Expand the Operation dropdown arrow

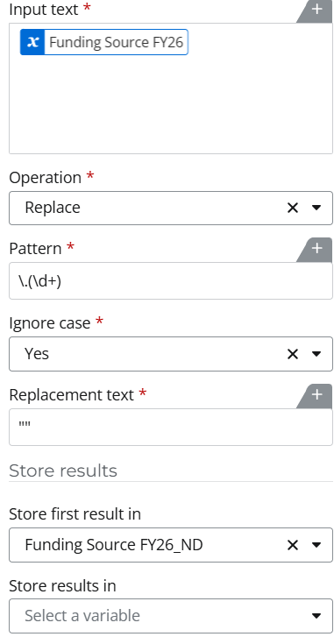pyautogui.click(x=316, y=208)
